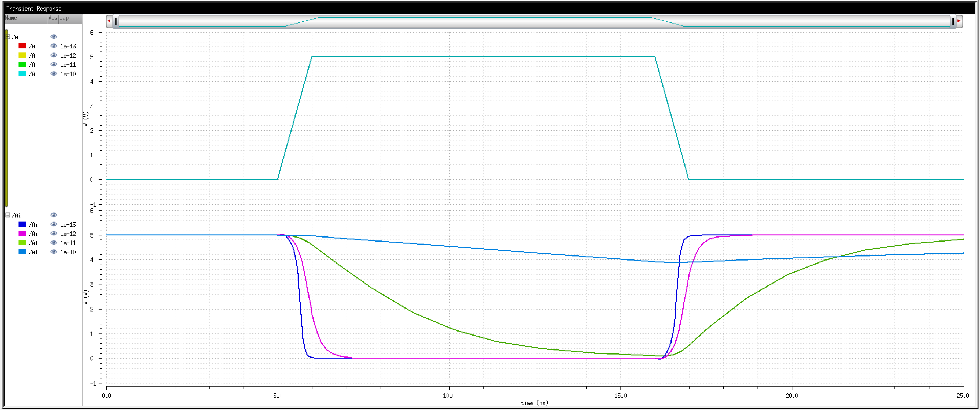Hide the /A 1e-13 trace eye icon
Viewport: 980px width, 410px height.
click(54, 46)
